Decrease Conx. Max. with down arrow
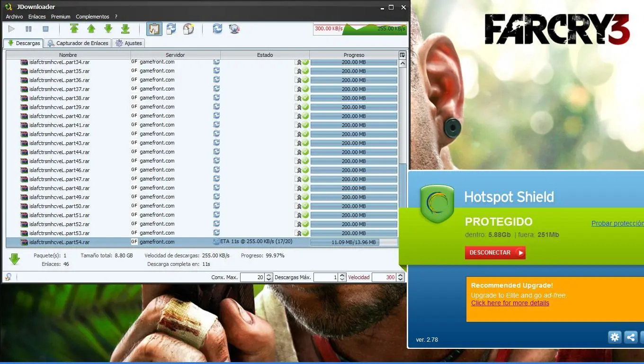This screenshot has height=364, width=644. tap(268, 280)
